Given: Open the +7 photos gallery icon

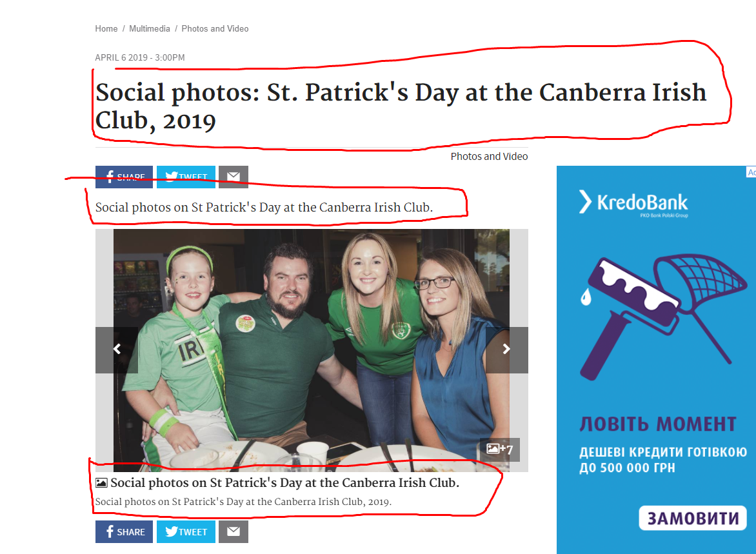Looking at the screenshot, I should 499,450.
